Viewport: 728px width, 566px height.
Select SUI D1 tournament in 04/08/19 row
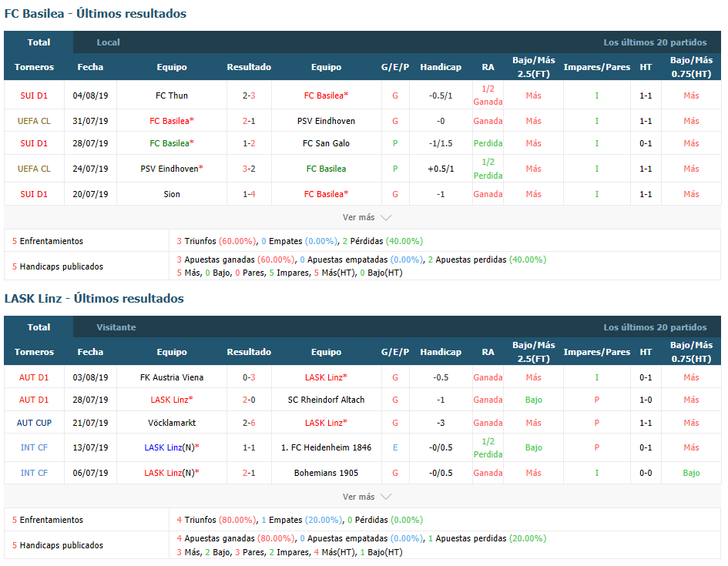click(34, 95)
